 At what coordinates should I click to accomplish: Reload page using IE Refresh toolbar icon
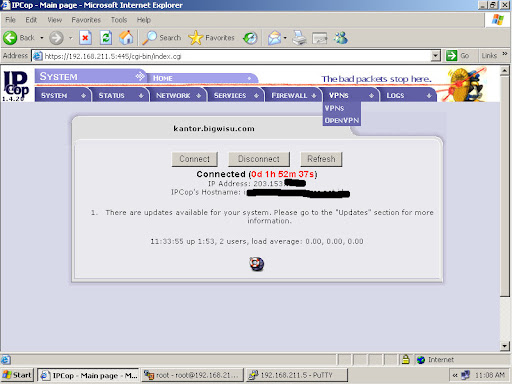106,38
